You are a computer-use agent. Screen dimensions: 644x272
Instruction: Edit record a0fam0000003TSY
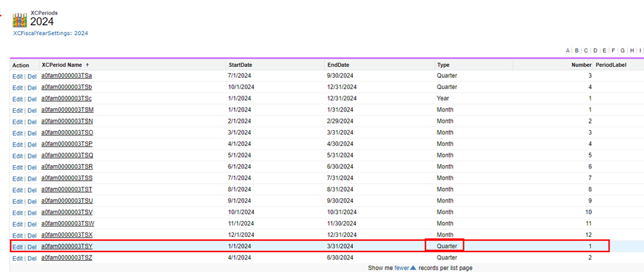point(17,247)
